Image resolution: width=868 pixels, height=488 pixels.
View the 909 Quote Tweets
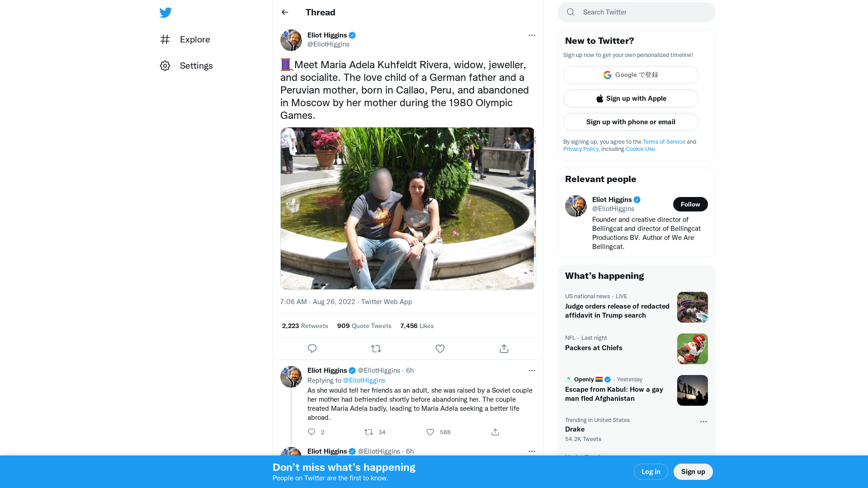tap(364, 326)
